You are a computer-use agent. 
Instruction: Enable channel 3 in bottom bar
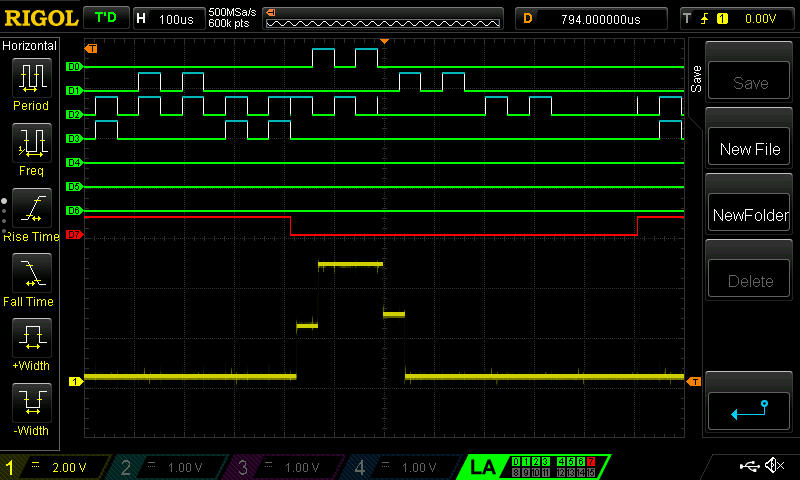pyautogui.click(x=285, y=467)
